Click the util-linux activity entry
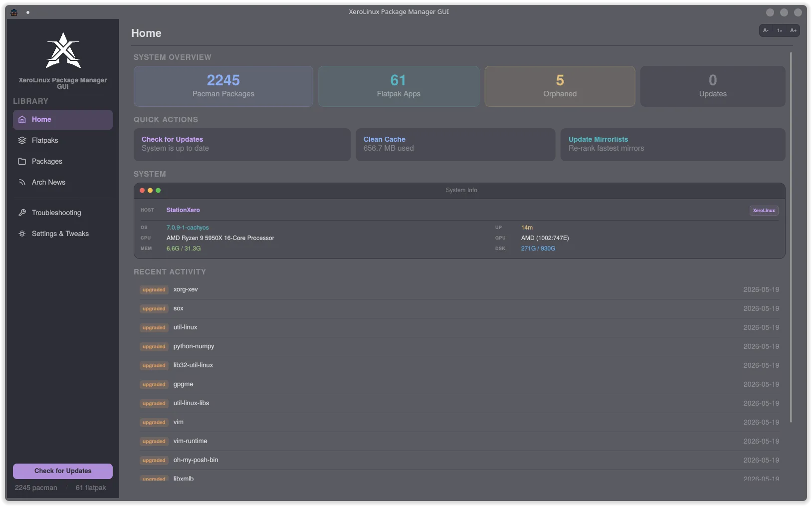812x506 pixels. [459, 328]
